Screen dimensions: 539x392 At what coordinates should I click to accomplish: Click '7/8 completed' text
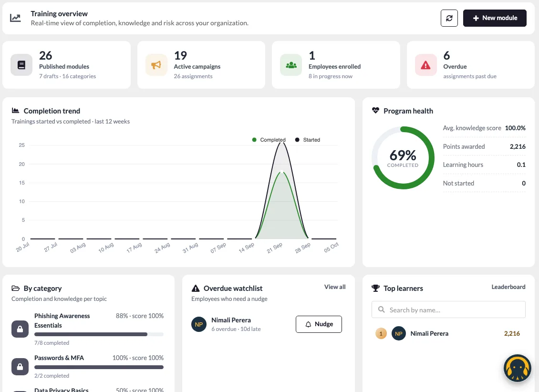(52, 343)
